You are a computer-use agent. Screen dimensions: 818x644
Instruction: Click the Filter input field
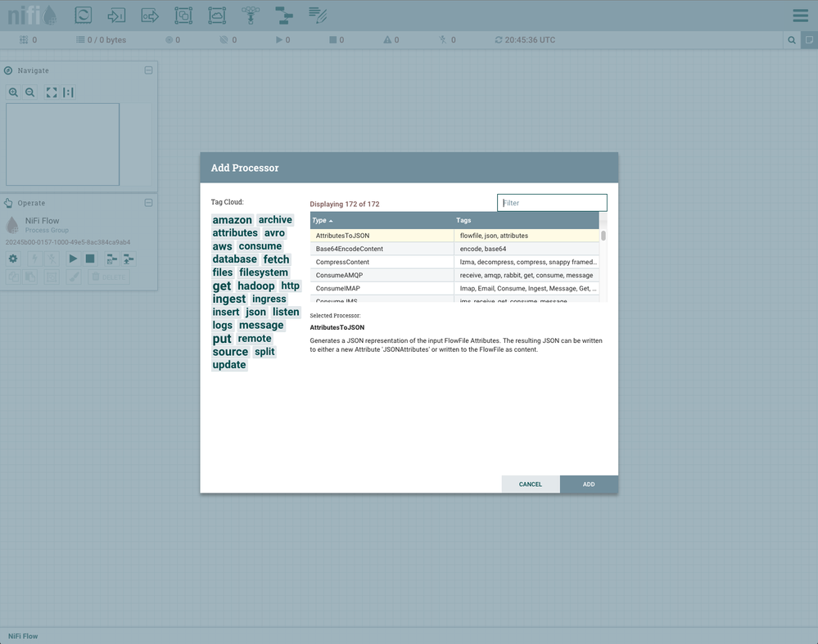(x=552, y=203)
